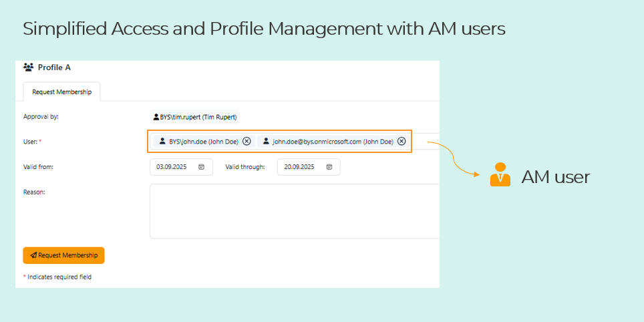The height and width of the screenshot is (322, 644).
Task: Click the Valid from date 03.09.2025
Action: (172, 167)
